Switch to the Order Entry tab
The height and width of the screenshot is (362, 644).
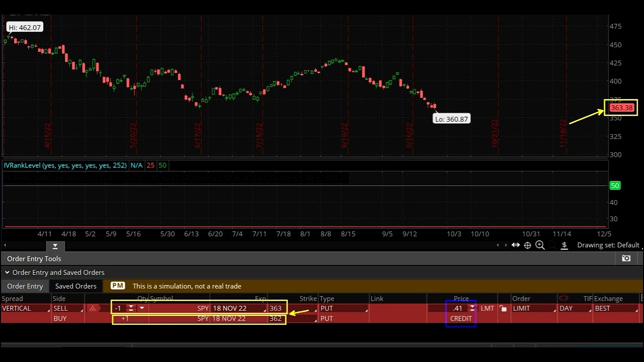[x=25, y=286]
